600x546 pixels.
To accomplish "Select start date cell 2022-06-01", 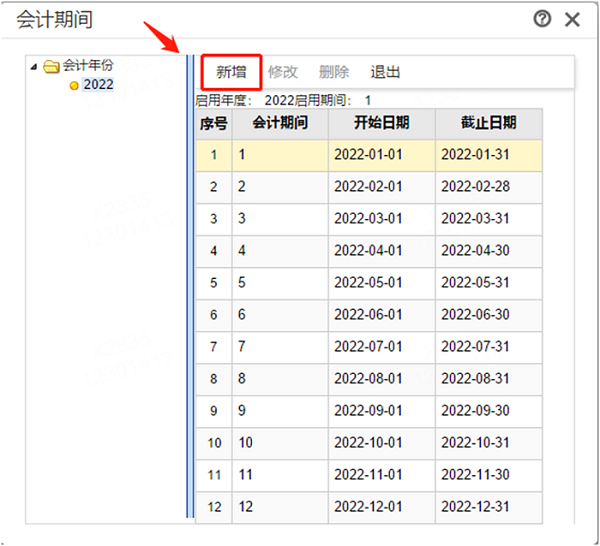I will pos(382,315).
